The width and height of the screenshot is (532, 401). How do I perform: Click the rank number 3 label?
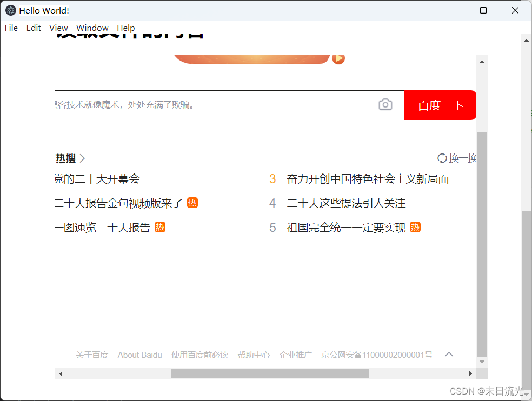[x=272, y=179]
